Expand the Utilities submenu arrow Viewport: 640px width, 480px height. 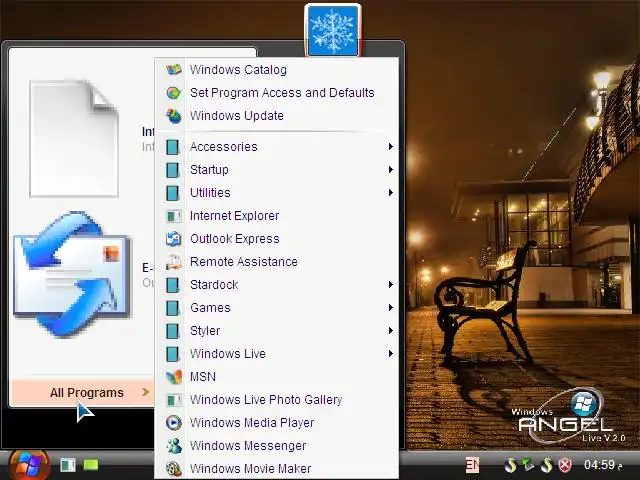(391, 193)
